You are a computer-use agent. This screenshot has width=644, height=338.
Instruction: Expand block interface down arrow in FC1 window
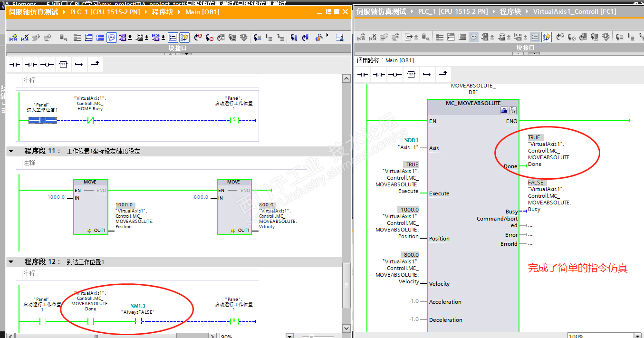(x=535, y=54)
